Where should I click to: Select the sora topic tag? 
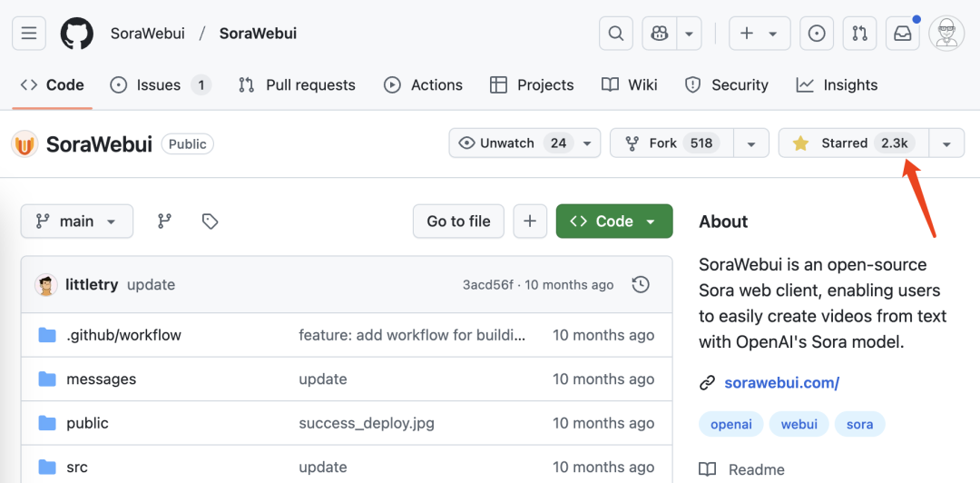pos(860,425)
